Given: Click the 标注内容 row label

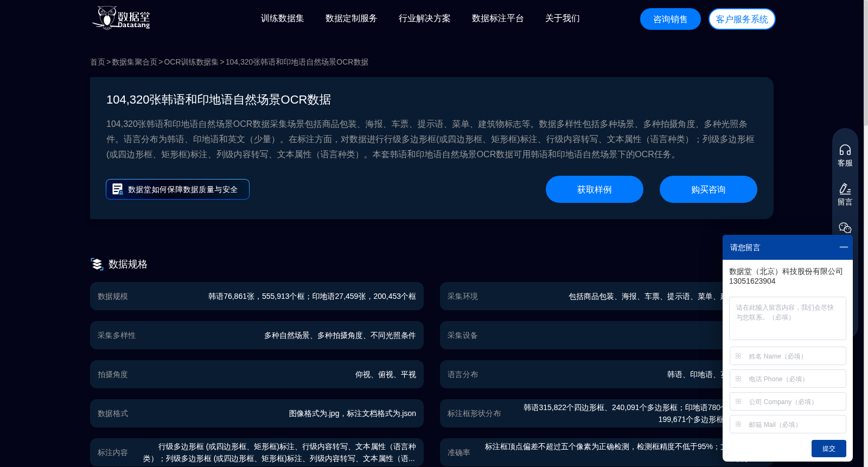Looking at the screenshot, I should click(113, 452).
